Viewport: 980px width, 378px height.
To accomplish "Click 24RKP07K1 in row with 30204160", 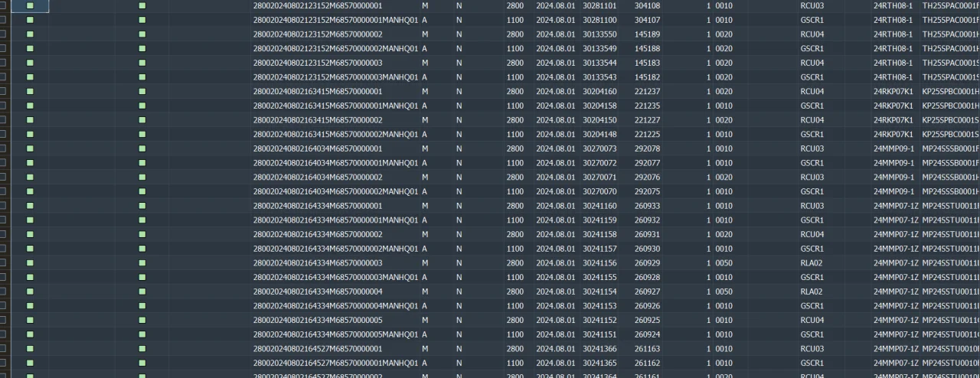I will point(893,91).
